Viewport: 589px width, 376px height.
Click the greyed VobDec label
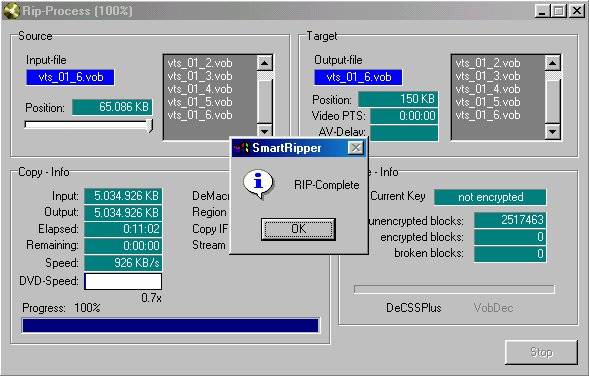[x=493, y=308]
